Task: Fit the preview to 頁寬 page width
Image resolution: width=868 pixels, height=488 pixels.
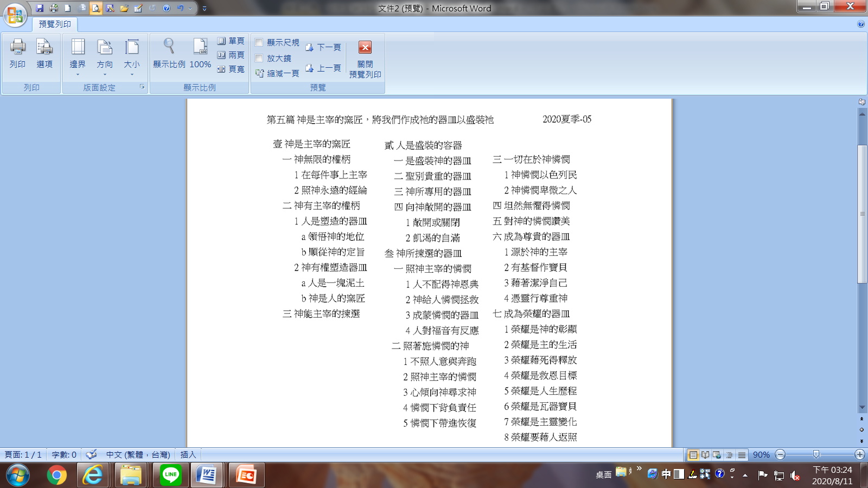Action: (x=231, y=69)
